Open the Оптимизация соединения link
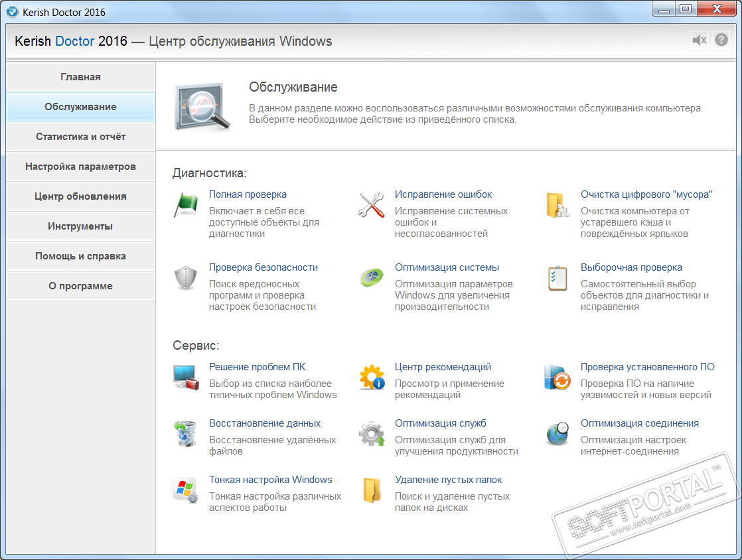 click(640, 423)
